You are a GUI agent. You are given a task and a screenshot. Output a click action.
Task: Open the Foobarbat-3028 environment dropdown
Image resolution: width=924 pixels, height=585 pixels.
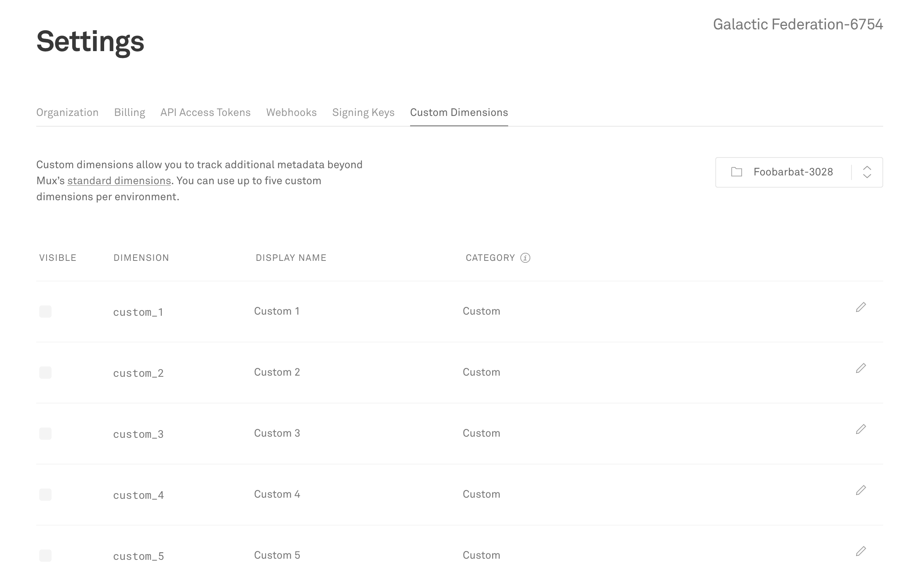(793, 172)
